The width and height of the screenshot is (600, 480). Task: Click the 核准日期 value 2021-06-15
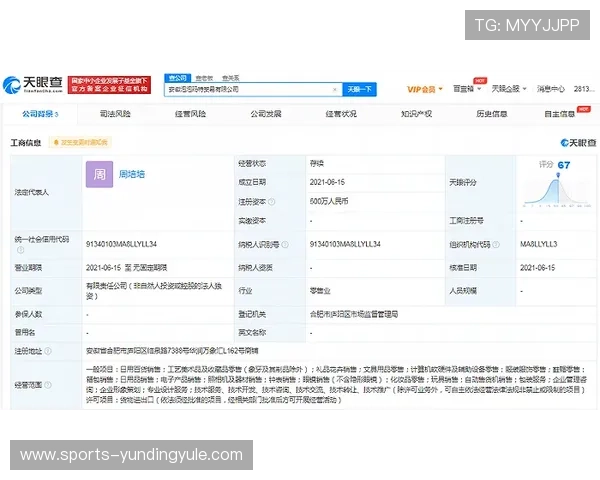(538, 268)
